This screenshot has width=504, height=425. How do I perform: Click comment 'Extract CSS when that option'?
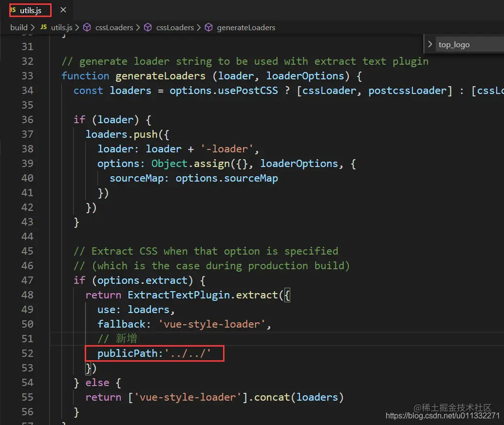point(205,251)
